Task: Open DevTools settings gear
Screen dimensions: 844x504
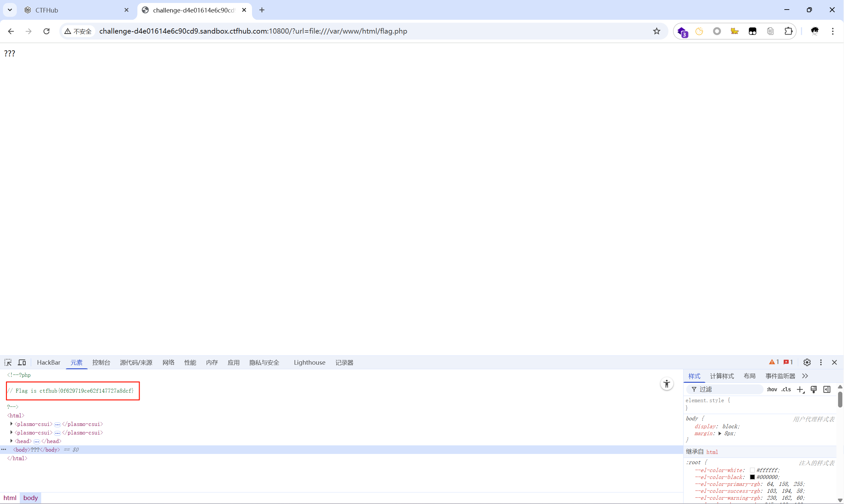Action: [807, 362]
